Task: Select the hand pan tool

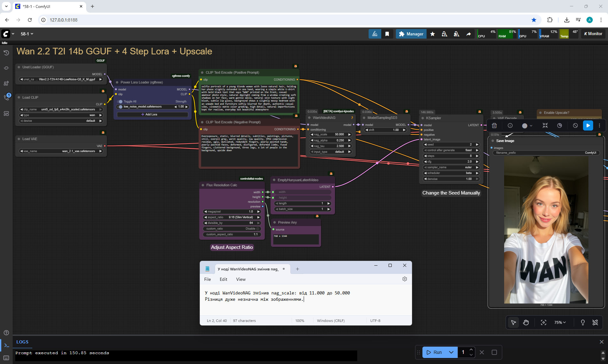Action: click(526, 322)
